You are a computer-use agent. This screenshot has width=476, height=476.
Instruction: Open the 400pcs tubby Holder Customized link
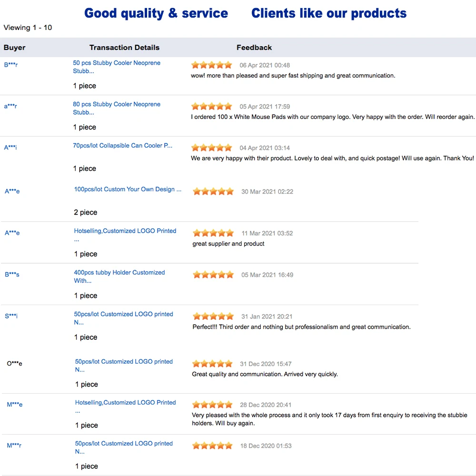pyautogui.click(x=119, y=273)
